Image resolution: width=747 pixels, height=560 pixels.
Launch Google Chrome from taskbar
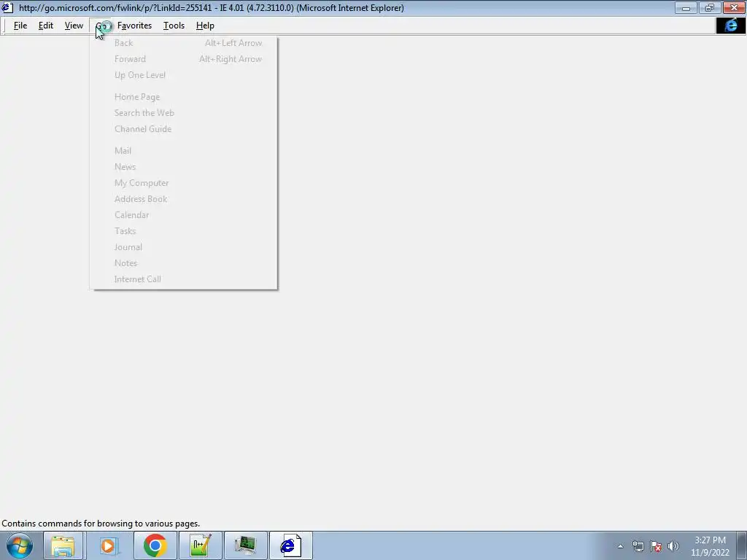[155, 545]
